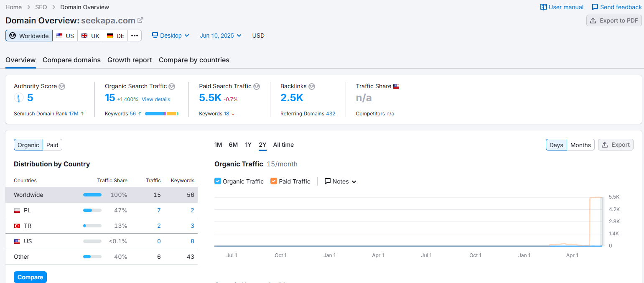The width and height of the screenshot is (644, 283).
Task: Open the Desktop device dropdown
Action: coord(171,36)
